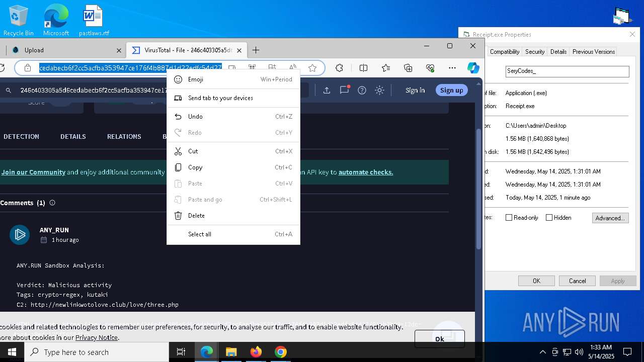Open the Privacy Notice link

pos(97,337)
